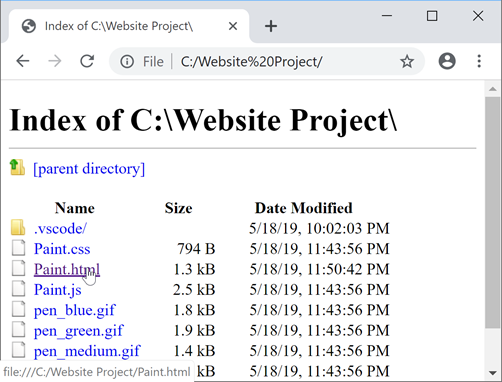Click the scrollbar down arrow

493,373
